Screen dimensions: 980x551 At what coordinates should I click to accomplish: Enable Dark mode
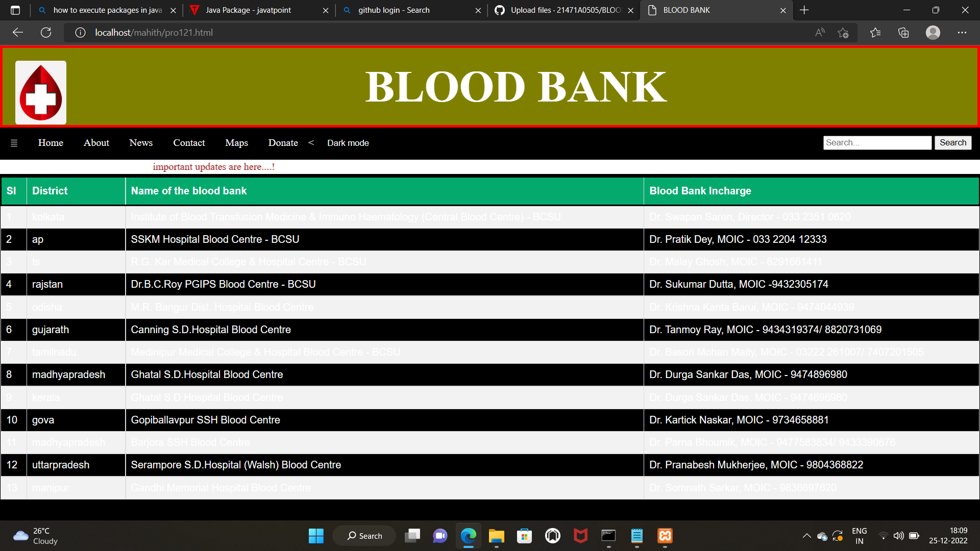[348, 143]
